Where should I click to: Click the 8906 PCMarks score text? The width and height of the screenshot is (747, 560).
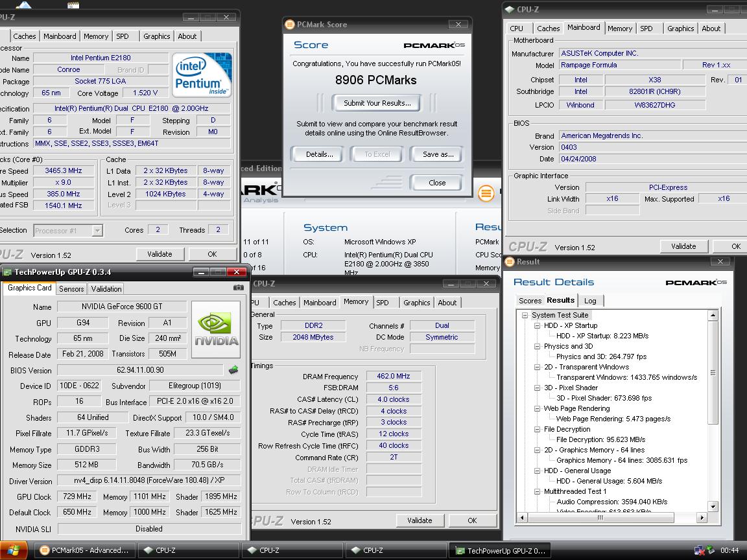pyautogui.click(x=376, y=80)
